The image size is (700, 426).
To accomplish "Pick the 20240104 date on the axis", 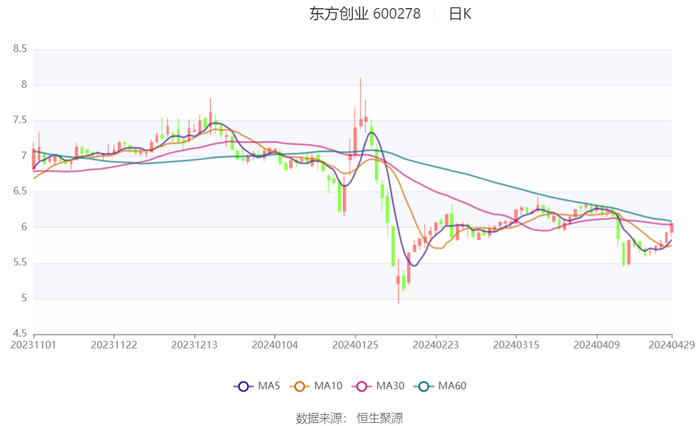I will [275, 344].
